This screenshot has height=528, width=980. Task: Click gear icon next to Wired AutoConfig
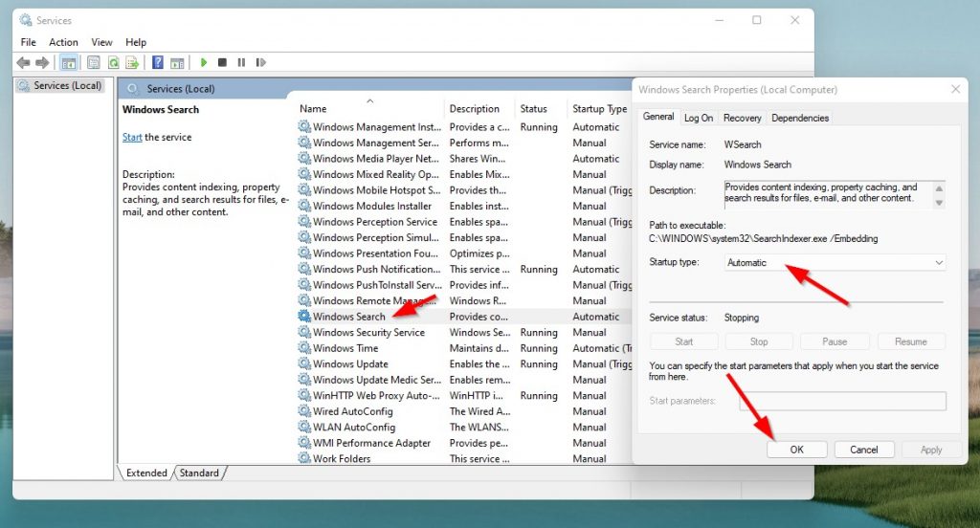304,411
